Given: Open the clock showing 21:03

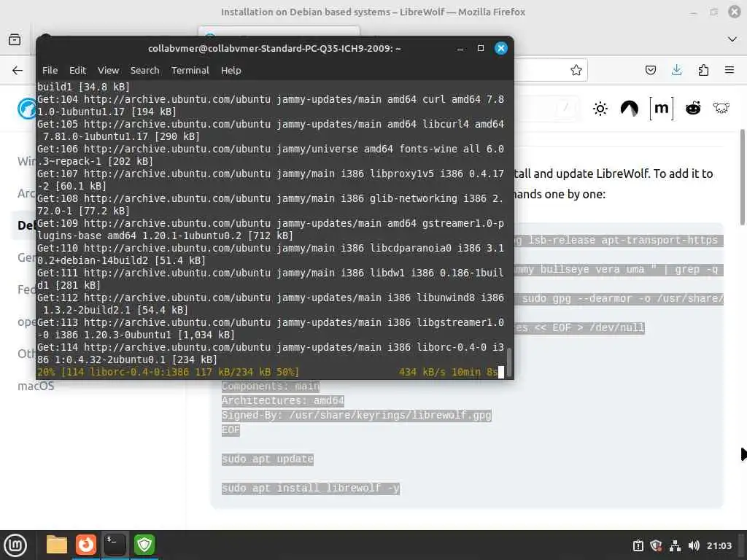Looking at the screenshot, I should coord(719,545).
